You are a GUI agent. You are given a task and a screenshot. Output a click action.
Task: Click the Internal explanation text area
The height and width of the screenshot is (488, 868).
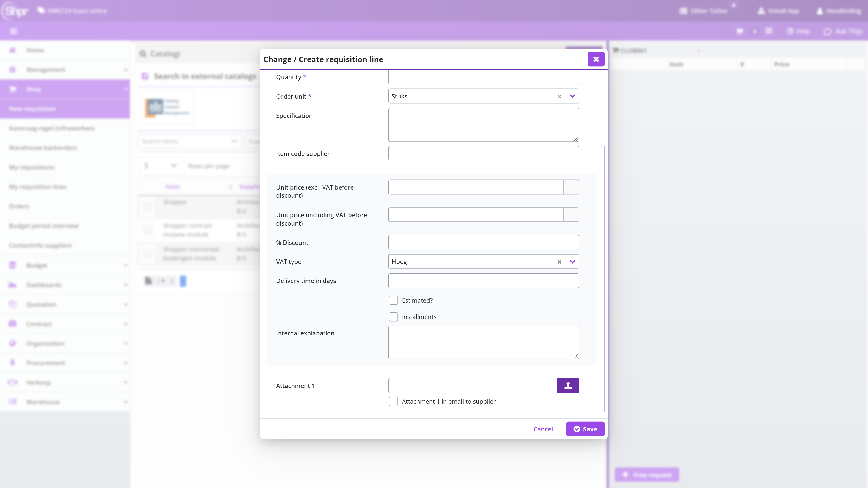[x=483, y=342]
